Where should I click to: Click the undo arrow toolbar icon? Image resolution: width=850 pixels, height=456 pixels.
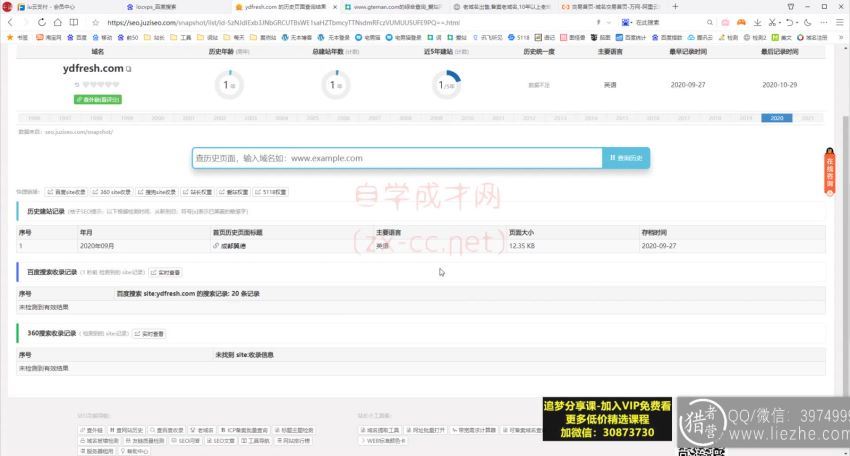pyautogui.click(x=789, y=22)
